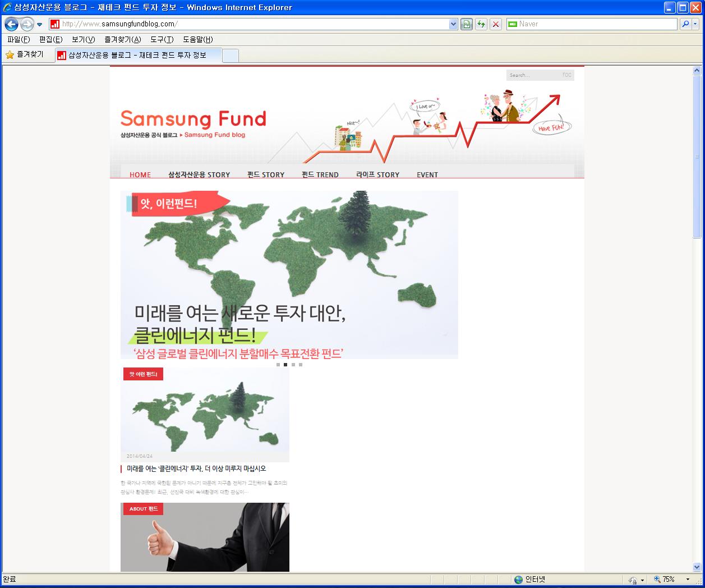
Task: Click the 앗 이런 펀드! red category tag
Action: tap(143, 374)
